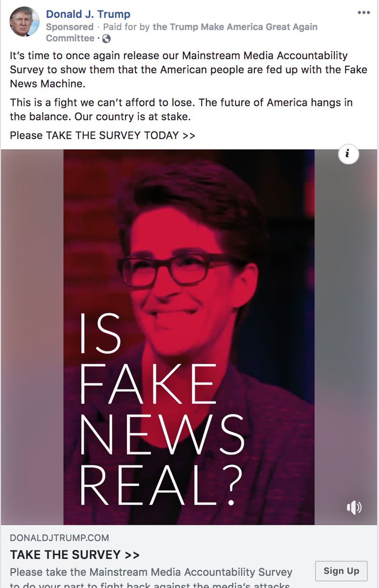Click the Sponsored label
Image resolution: width=379 pixels, height=588 pixels.
(70, 26)
